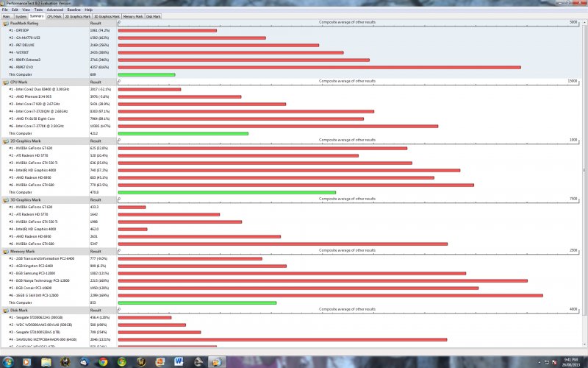The height and width of the screenshot is (368, 588).
Task: Select 4GB Kingston PC2-6400 row
Action: (x=31, y=266)
